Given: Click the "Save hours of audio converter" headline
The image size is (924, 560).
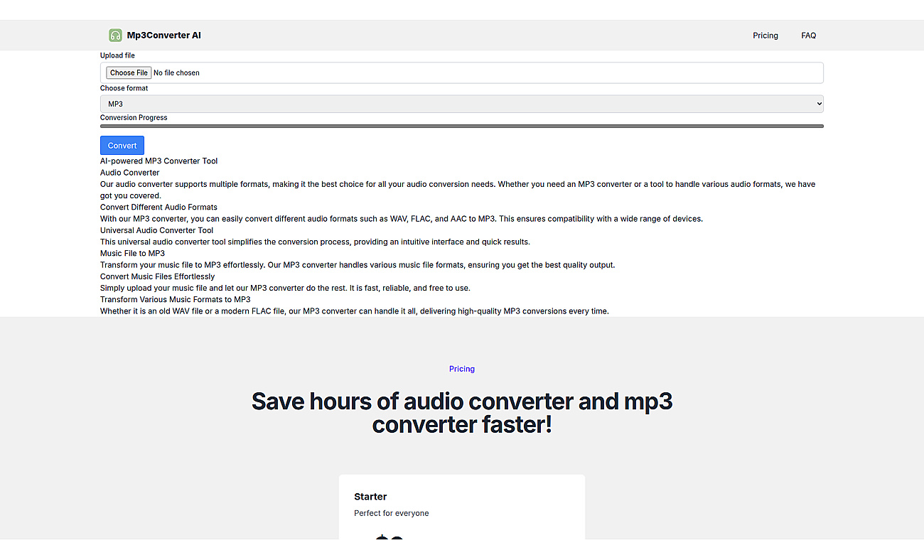Looking at the screenshot, I should [x=462, y=413].
